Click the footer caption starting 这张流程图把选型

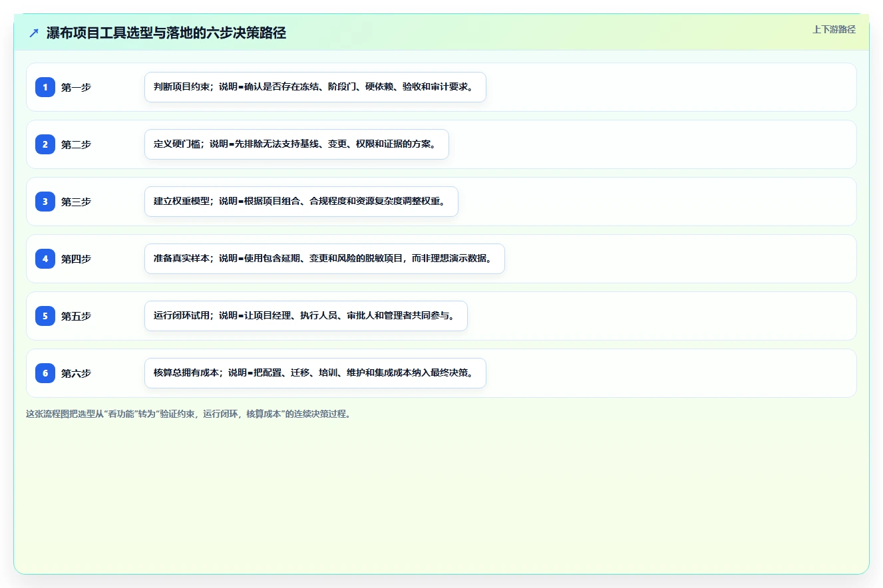(x=188, y=414)
